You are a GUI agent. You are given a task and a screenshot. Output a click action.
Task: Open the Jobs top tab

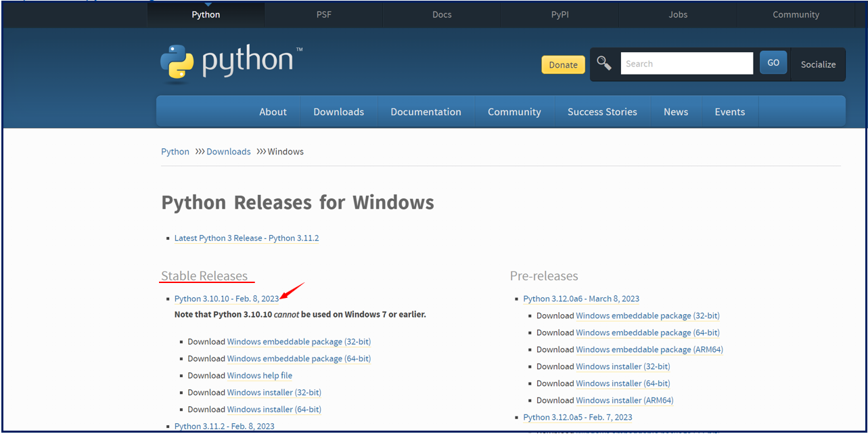click(678, 14)
